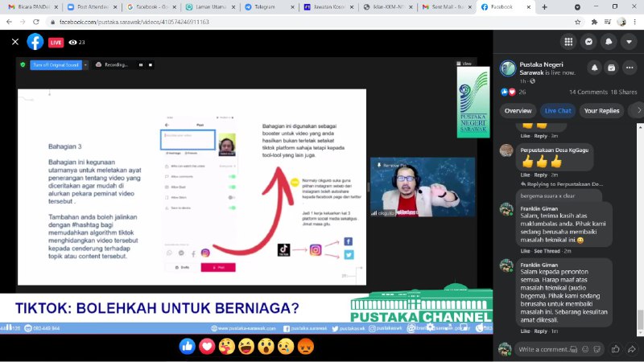
Task: Reply to Franklin Giman's 'Salam kepada penonton' comment
Action: [x=540, y=331]
